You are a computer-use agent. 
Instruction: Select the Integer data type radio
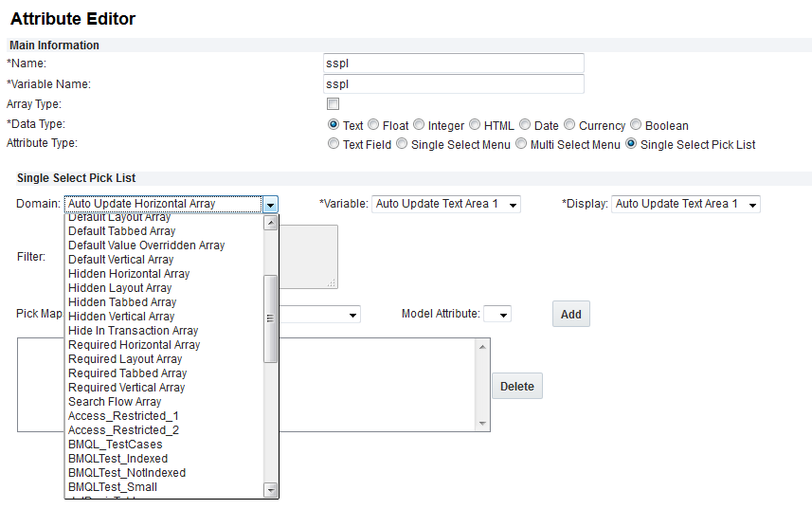(419, 125)
